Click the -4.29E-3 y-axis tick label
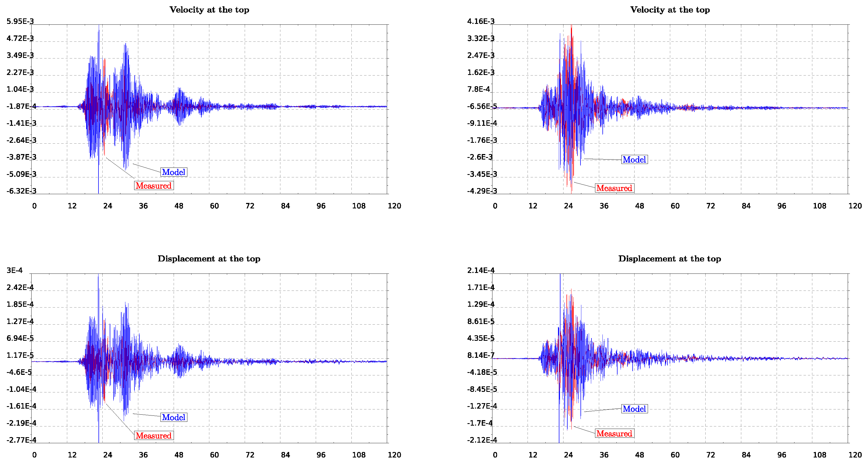Viewport: 868px width, 466px height. [482, 191]
